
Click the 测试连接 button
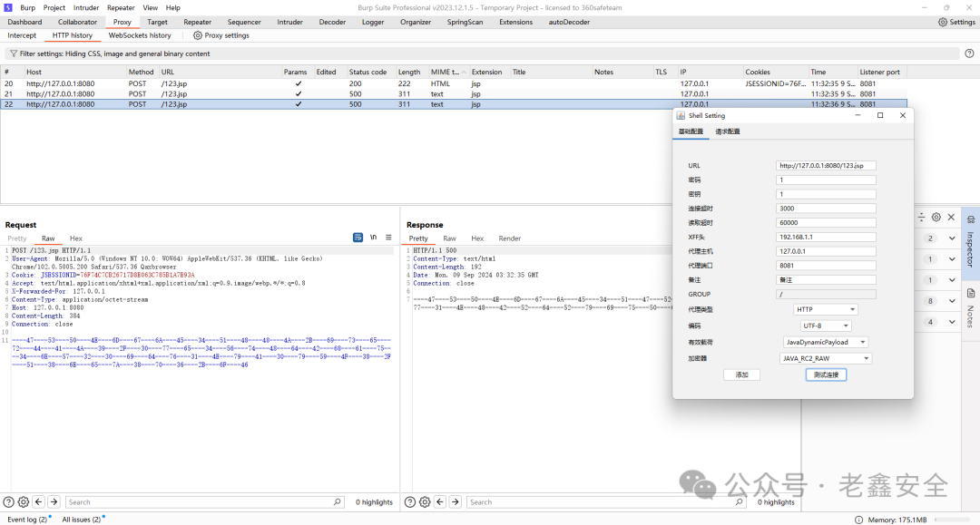click(x=827, y=374)
